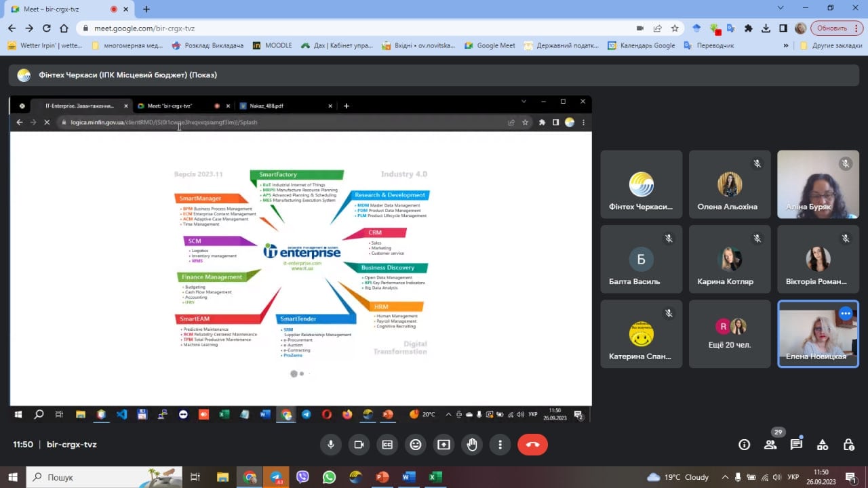Open the Державний податк... bookmarks folder
Viewport: 868px width, 488px height.
pos(561,45)
